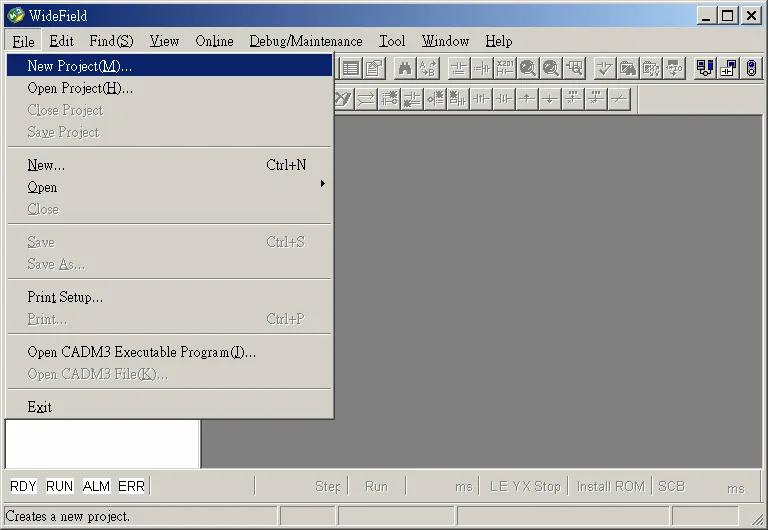
Task: Select New... Ctrl+N menu item
Action: tap(169, 166)
